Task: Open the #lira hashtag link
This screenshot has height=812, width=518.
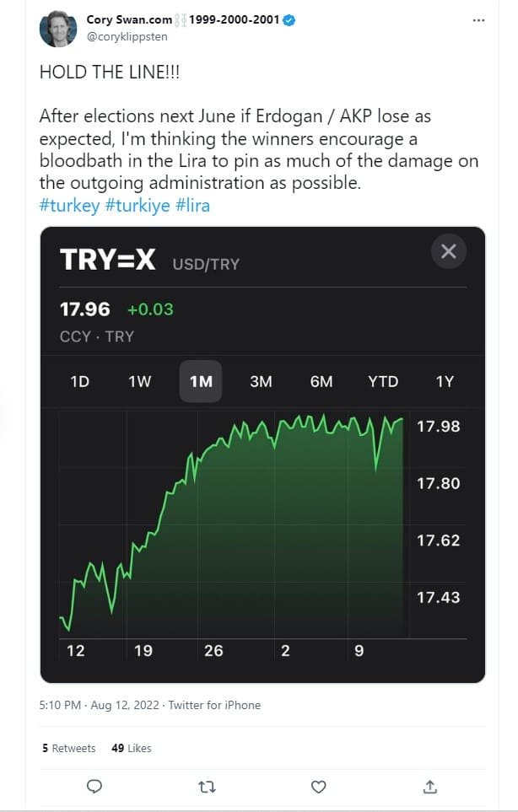Action: coord(193,205)
